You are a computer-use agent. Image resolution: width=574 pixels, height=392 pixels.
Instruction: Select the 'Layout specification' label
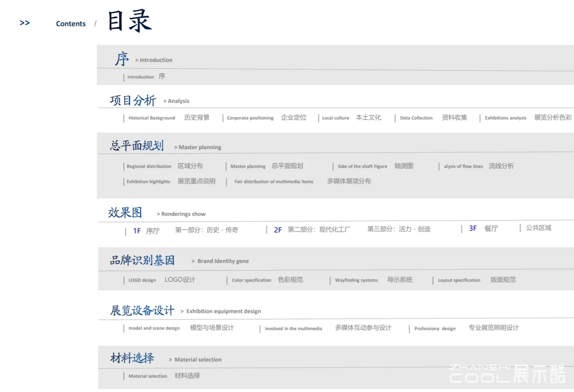(459, 280)
